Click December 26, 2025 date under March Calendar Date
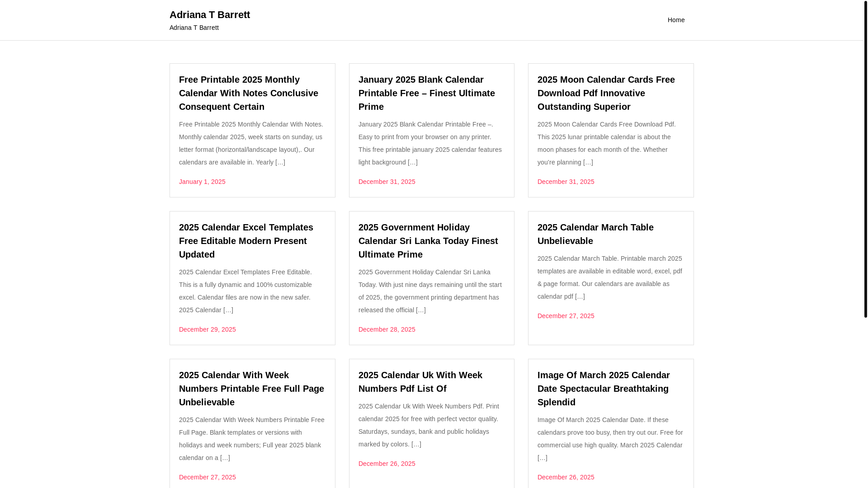This screenshot has height=488, width=868. pyautogui.click(x=566, y=477)
